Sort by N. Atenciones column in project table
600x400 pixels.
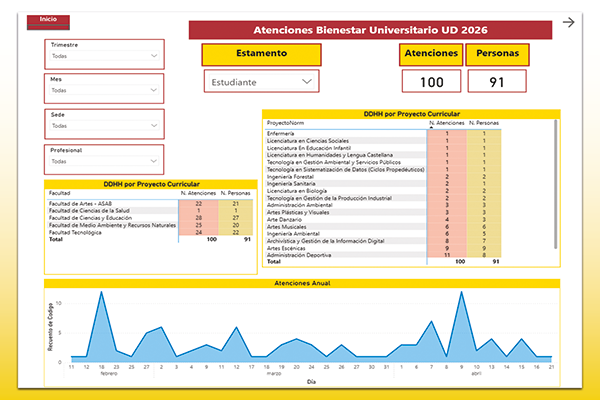(x=447, y=123)
